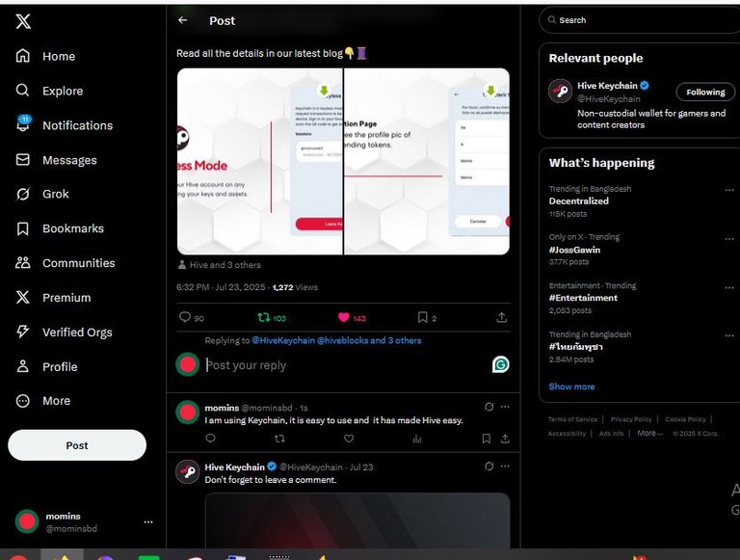Screen dimensions: 740x560
Task: Open Notifications with 11 badge
Action: 64,125
